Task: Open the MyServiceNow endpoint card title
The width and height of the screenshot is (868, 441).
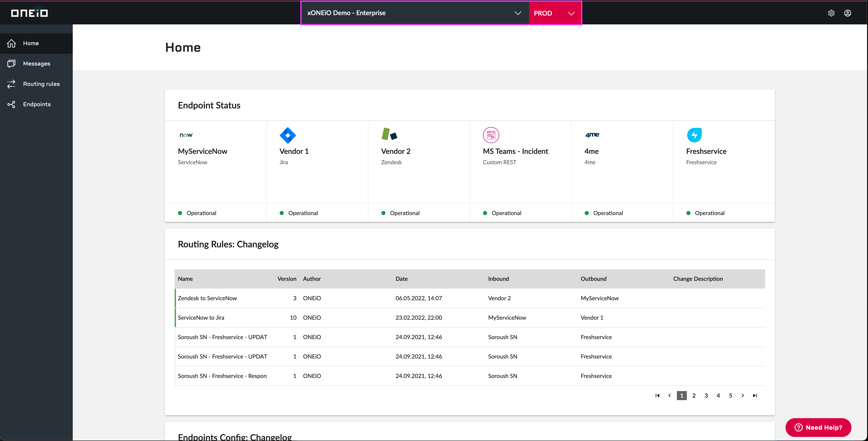Action: [202, 151]
